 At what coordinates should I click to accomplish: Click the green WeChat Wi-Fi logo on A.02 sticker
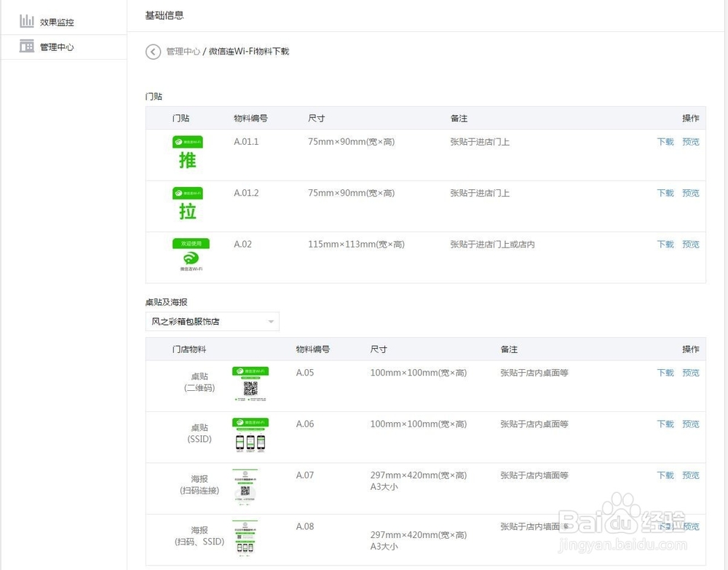pyautogui.click(x=190, y=260)
